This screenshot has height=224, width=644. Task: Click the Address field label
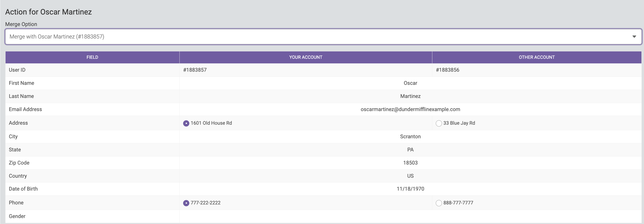(18, 123)
